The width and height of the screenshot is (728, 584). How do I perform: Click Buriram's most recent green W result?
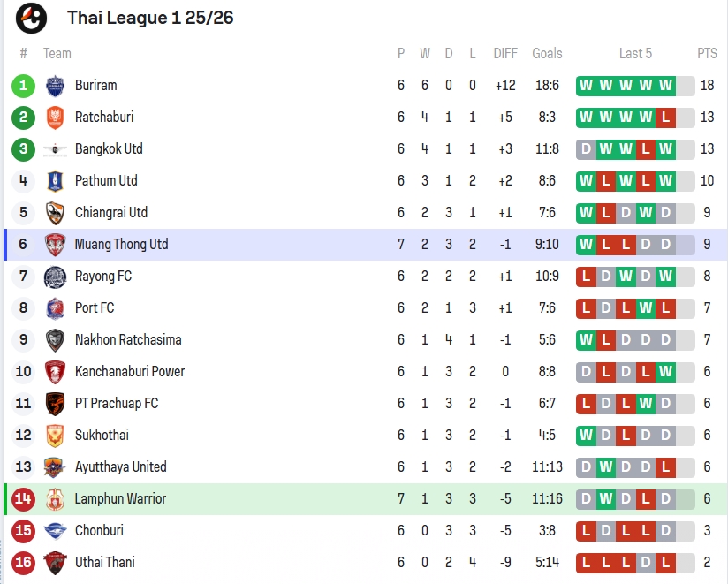click(x=665, y=86)
